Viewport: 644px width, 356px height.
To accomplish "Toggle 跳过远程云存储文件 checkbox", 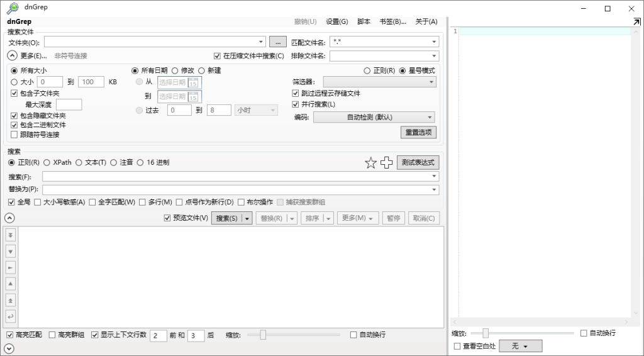I will (296, 93).
